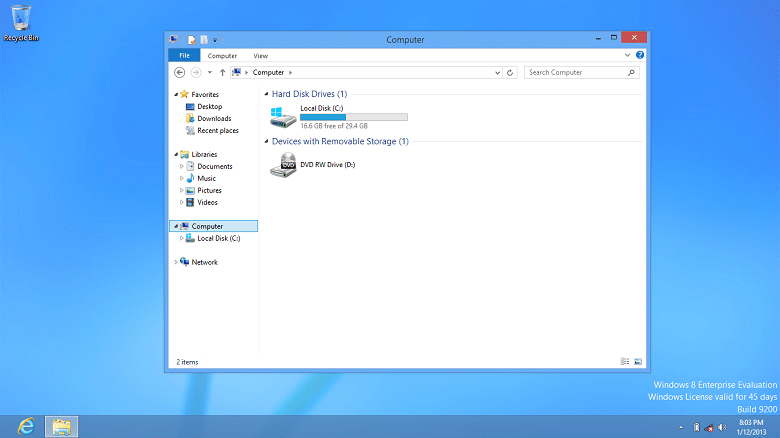Click the DVD RW Drive (D:) label
The width and height of the screenshot is (780, 438).
coord(328,165)
